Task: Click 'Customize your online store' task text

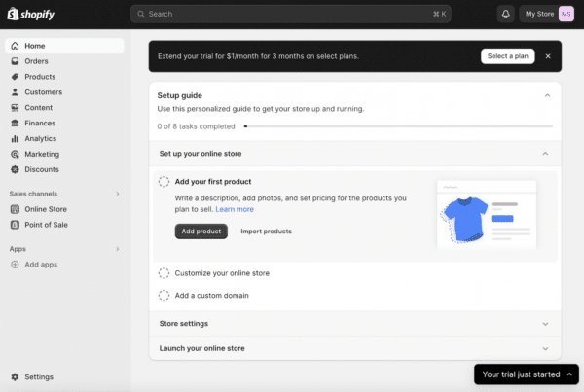Action: [x=222, y=273]
